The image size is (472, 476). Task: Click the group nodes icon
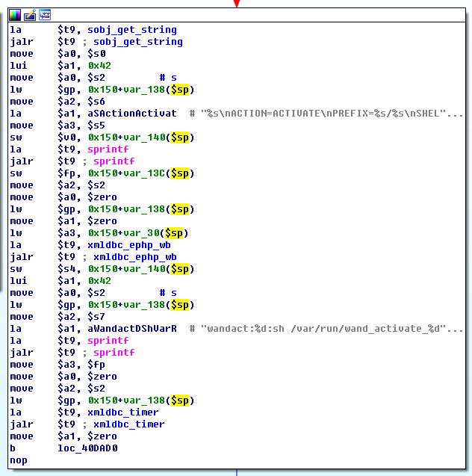pos(45,15)
